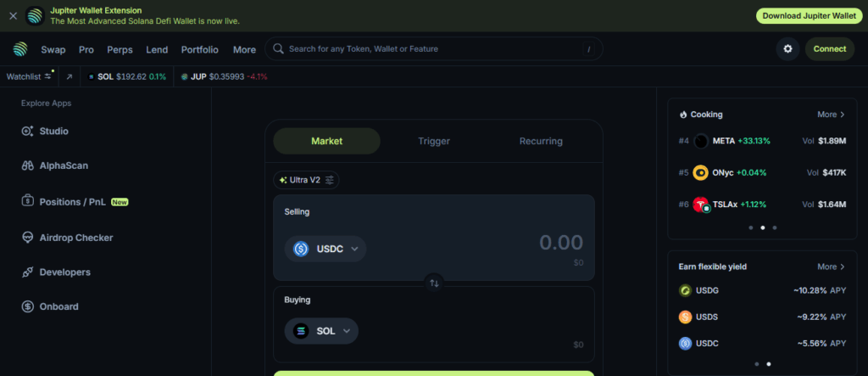Open AlphaScan binoculars icon
The image size is (868, 376).
click(27, 166)
